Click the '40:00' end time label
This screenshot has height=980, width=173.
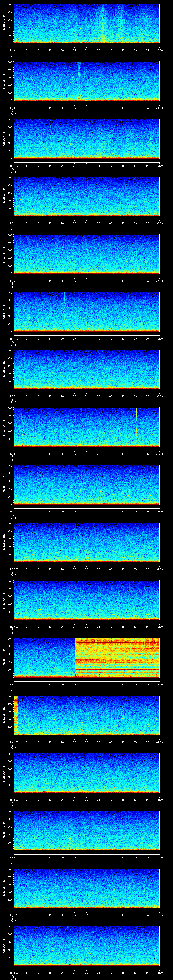(159, 627)
